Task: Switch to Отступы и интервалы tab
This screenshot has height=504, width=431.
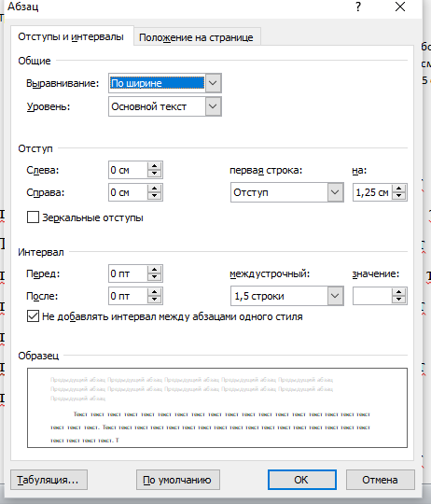Action: [x=71, y=37]
